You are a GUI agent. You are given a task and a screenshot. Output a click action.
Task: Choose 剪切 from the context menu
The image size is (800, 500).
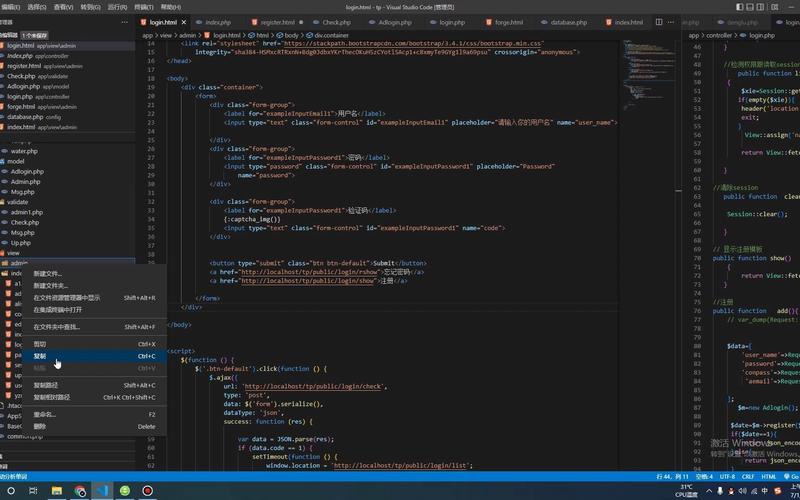coord(94,344)
